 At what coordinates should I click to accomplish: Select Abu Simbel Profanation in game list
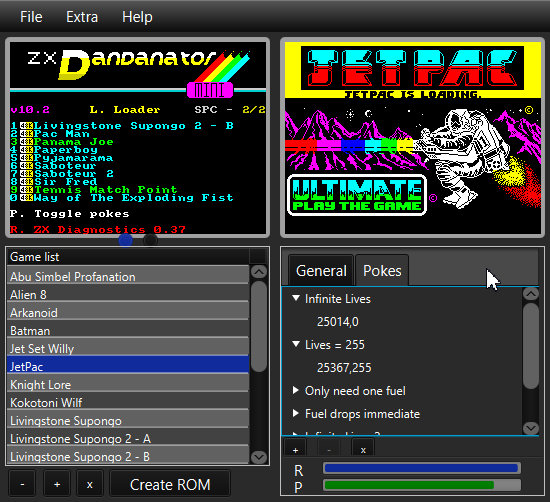(128, 276)
